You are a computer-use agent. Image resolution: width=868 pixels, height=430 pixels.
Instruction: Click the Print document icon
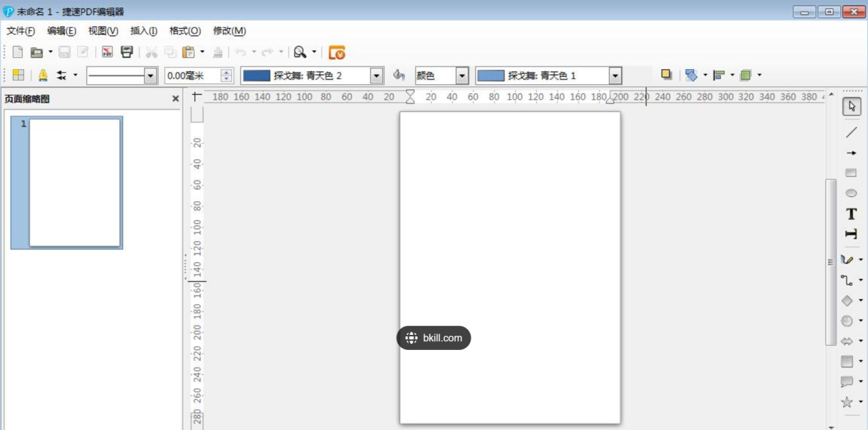[127, 51]
